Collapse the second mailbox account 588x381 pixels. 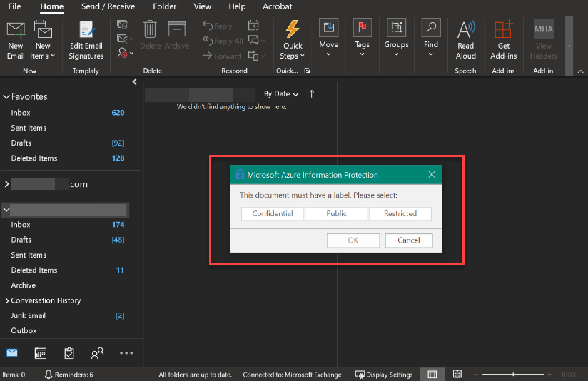(x=6, y=210)
